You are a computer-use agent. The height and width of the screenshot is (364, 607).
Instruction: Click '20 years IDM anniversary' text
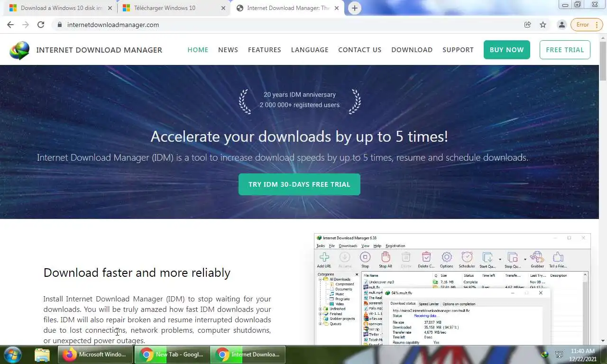(300, 94)
